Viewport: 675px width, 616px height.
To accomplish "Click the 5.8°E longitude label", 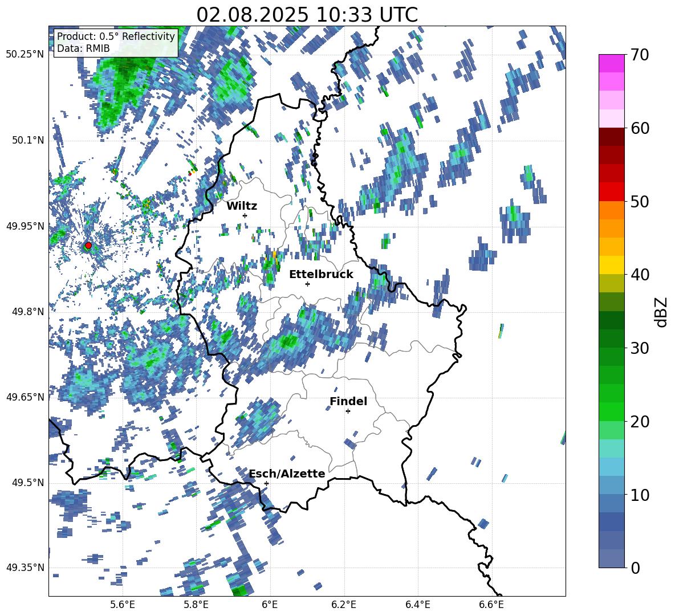I will [x=196, y=605].
